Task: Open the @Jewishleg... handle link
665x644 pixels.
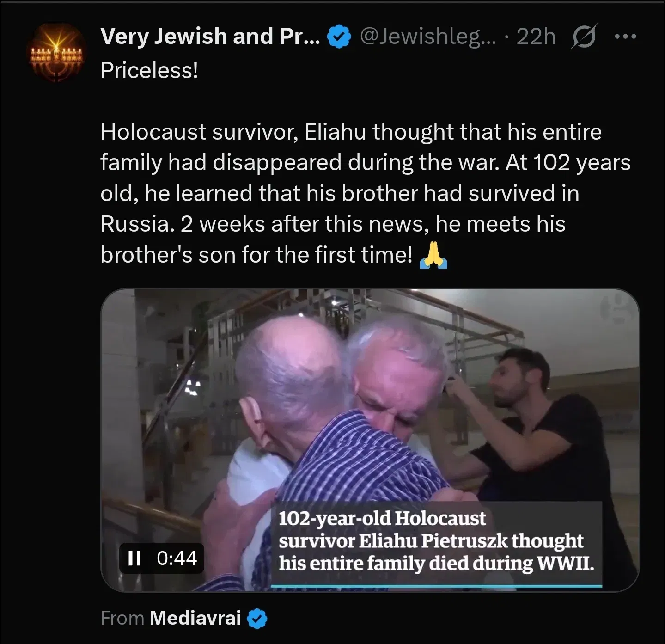Action: tap(427, 37)
